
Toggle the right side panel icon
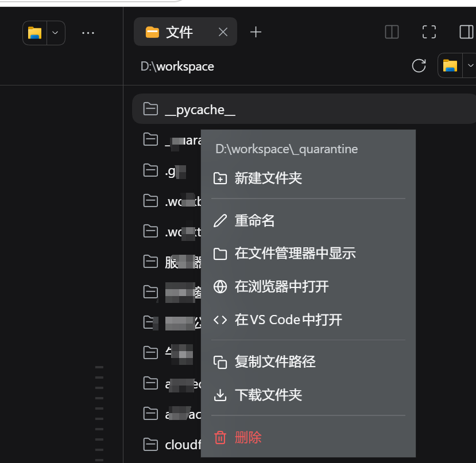[x=466, y=32]
